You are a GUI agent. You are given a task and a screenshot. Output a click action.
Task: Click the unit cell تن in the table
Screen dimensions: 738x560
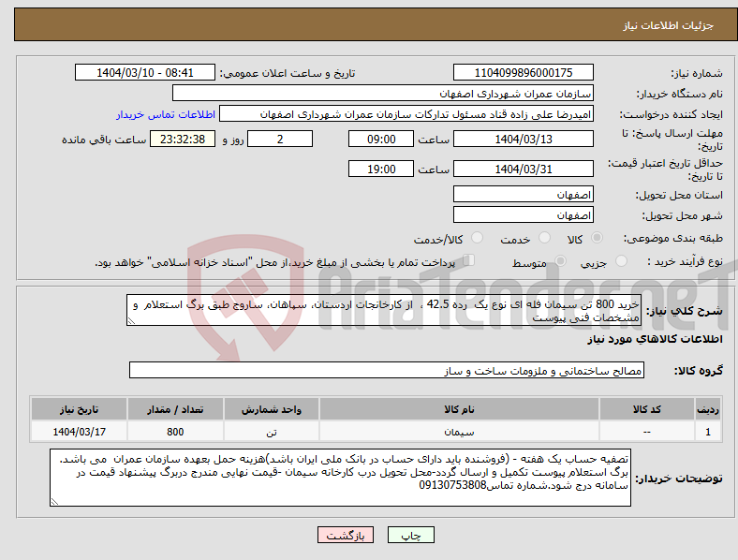pyautogui.click(x=272, y=432)
